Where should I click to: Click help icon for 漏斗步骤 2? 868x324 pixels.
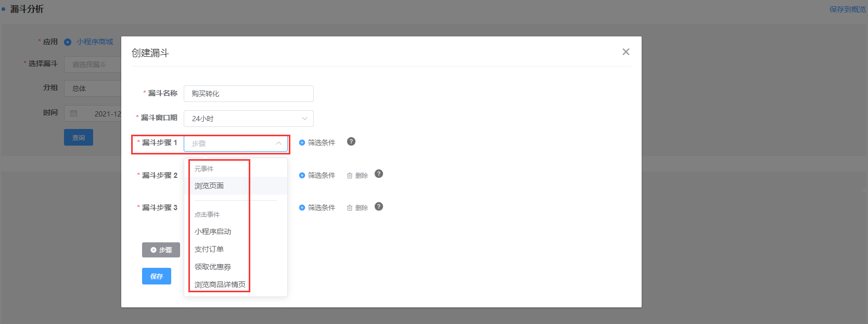click(x=379, y=174)
